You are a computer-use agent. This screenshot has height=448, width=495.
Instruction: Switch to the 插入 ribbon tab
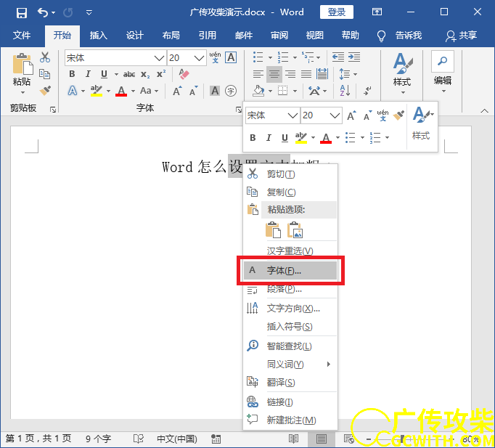click(98, 35)
